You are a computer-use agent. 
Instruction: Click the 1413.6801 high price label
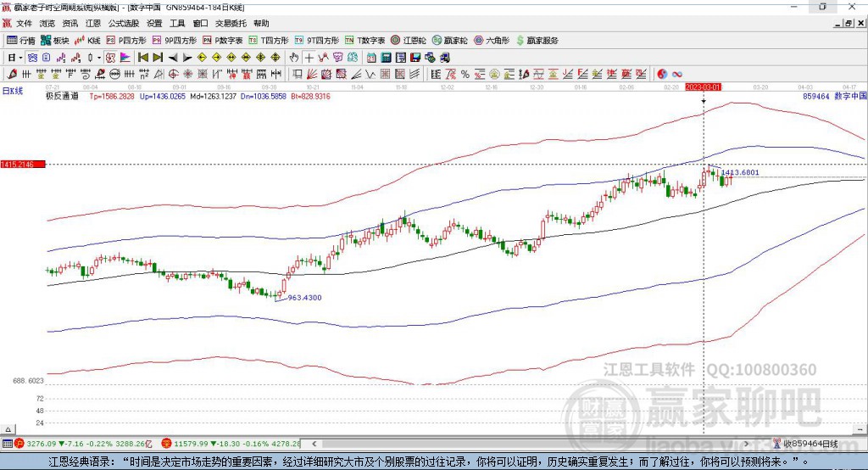(740, 172)
